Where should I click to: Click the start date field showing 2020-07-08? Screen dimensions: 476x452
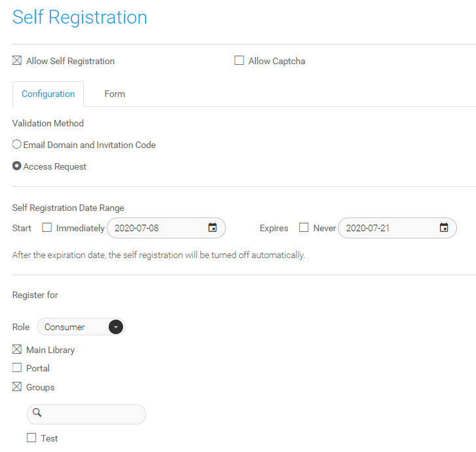(x=166, y=228)
